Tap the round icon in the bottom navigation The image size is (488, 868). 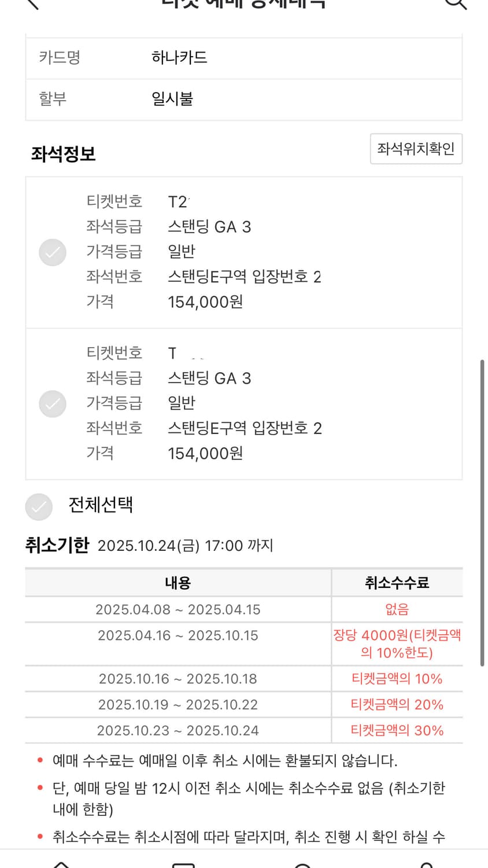(x=303, y=865)
